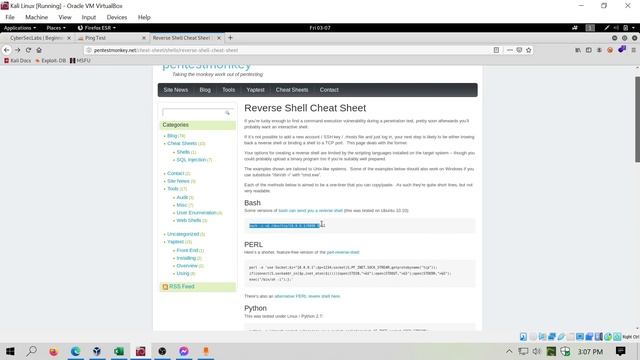
Task: Switch to Ping Test tab
Action: (110, 38)
